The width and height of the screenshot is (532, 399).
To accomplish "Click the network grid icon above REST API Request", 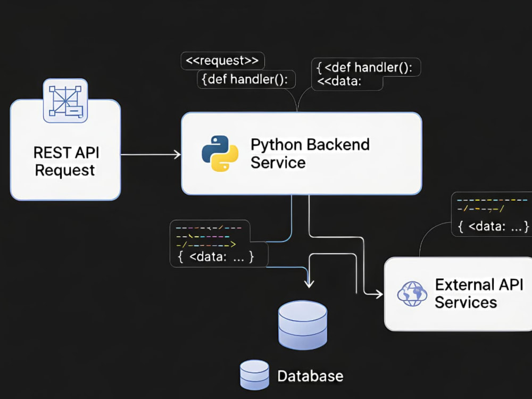I will (x=65, y=101).
